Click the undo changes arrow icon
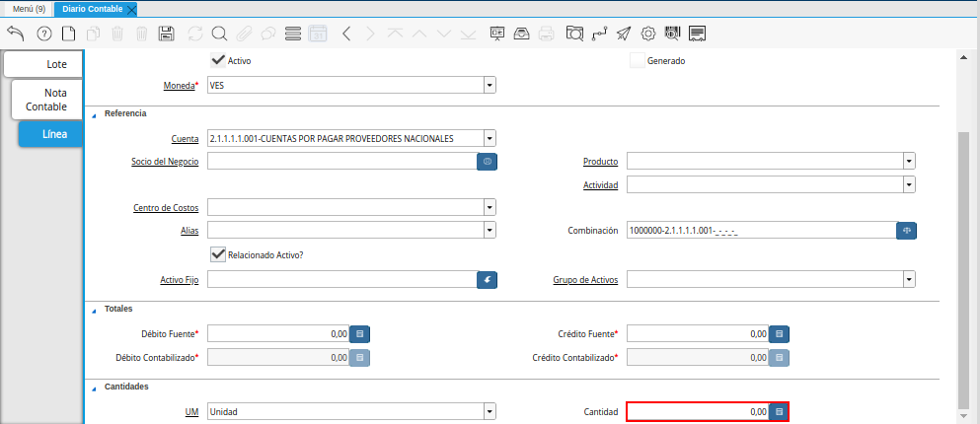980x424 pixels. (x=16, y=34)
